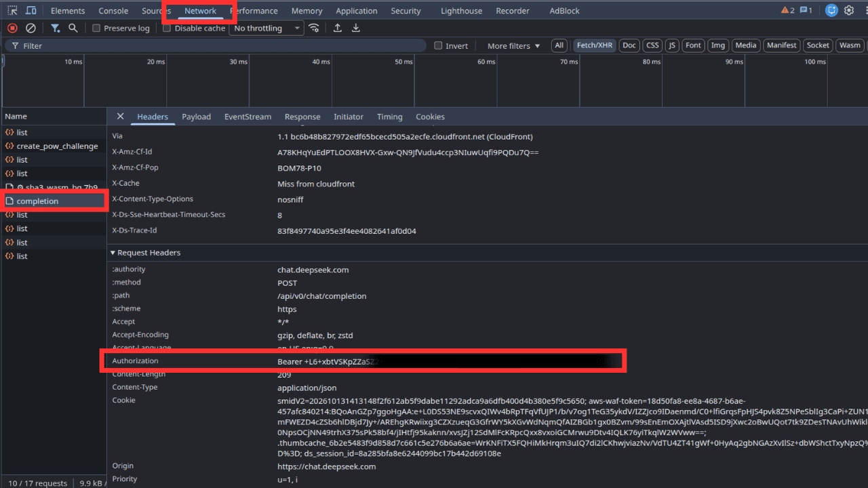Screen dimensions: 868x488
Task: Click the Name column header
Action: (53, 117)
